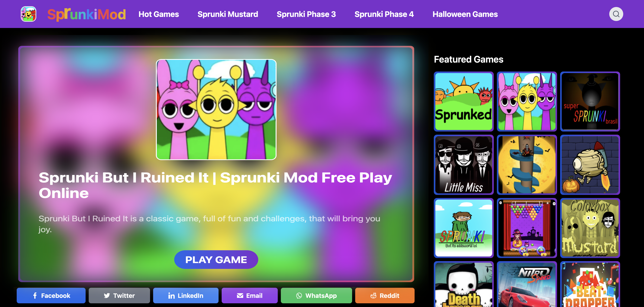Open the Sprunked featured game thumbnail

[x=464, y=101]
